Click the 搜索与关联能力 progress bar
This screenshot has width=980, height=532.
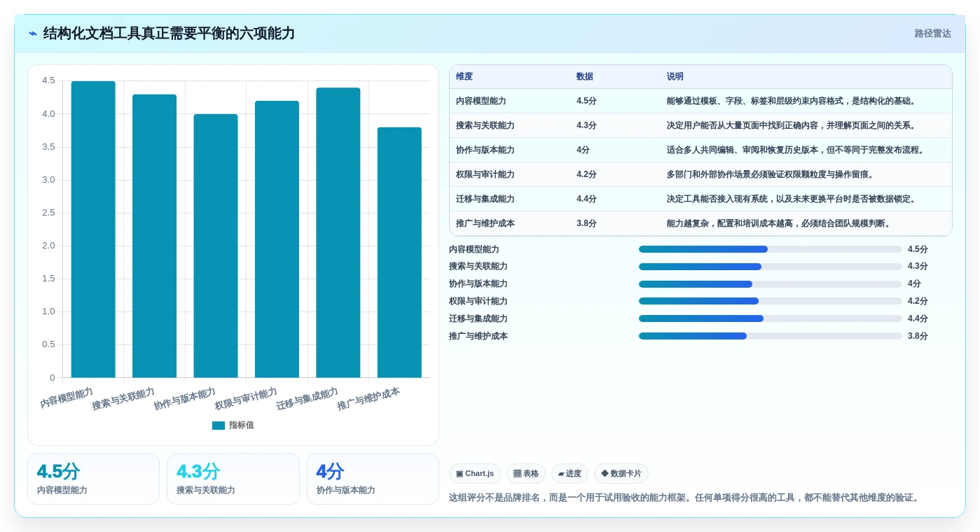[x=771, y=267]
